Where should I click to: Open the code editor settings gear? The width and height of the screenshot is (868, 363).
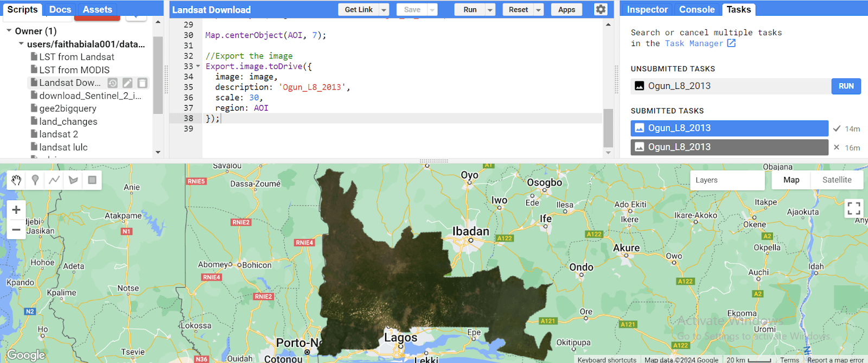[601, 9]
